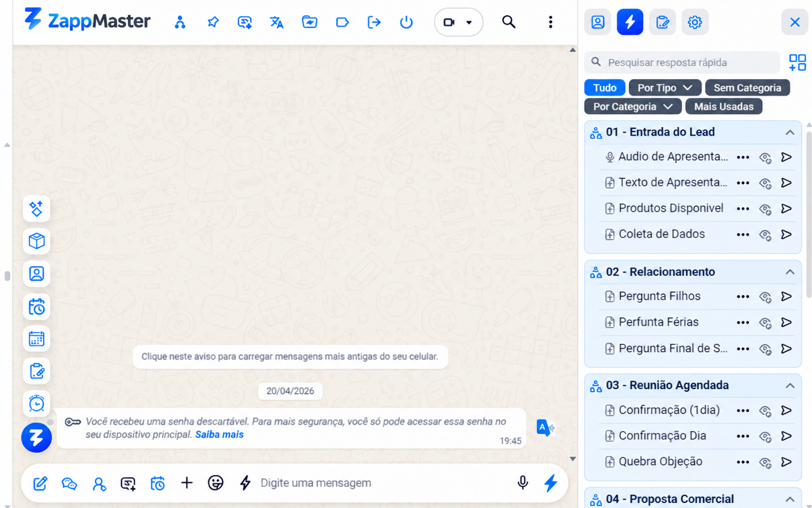Send the Audio de Apresenta... reply
Screen dimensions: 812x508
786,157
